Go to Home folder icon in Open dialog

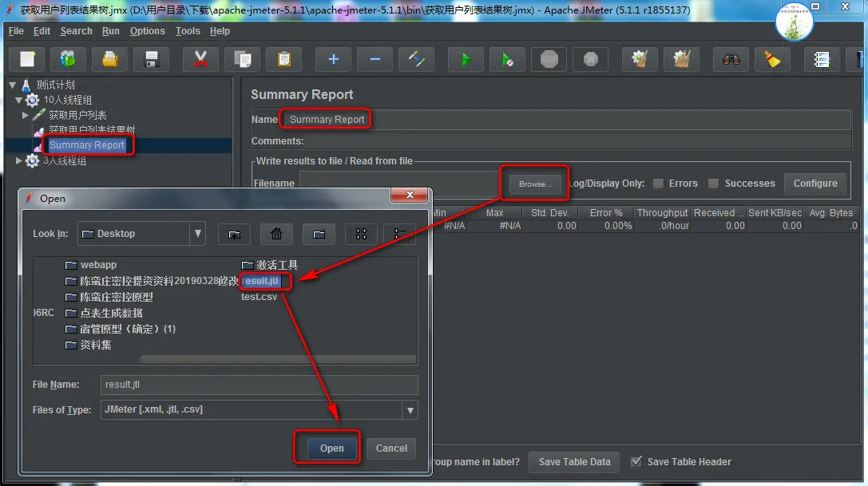(276, 234)
